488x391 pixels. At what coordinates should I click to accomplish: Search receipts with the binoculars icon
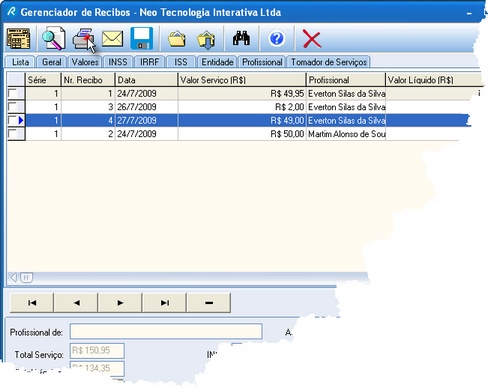tap(241, 38)
